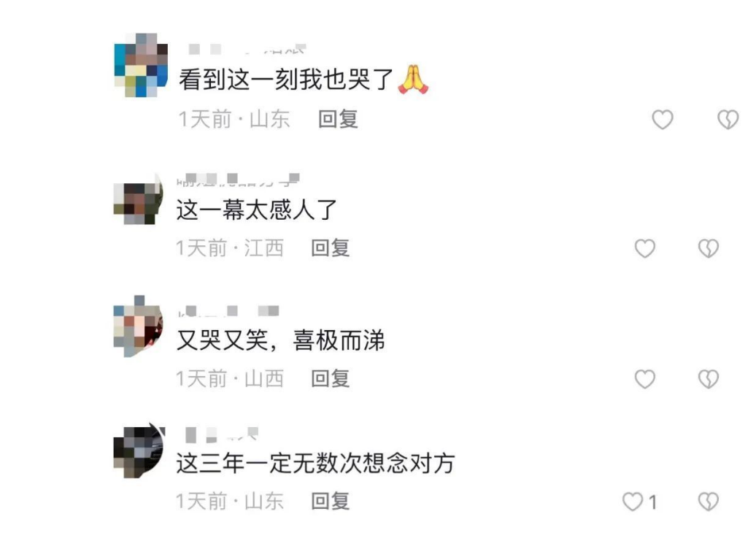Reply to the 山西 comment
Screen dimensions: 756x541
(x=331, y=378)
